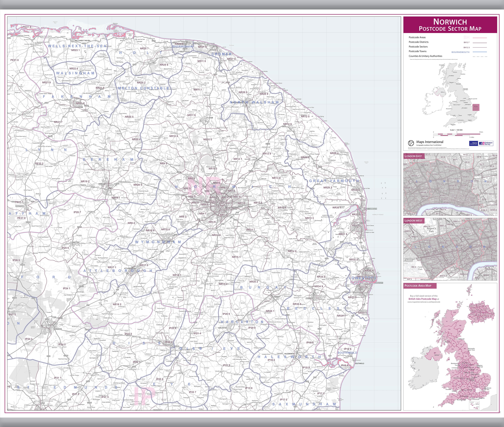Click the 'NORWICH Postcode Sector Map' title banner
Viewport: 504px width, 427px height.
click(450, 25)
